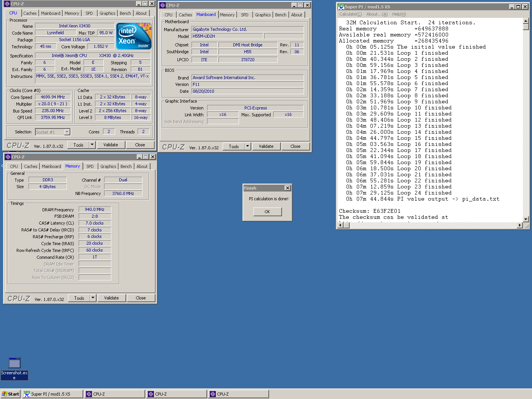Screen dimensions: 532x399
Task: Click the memory Type DDR3 field
Action: (47, 180)
